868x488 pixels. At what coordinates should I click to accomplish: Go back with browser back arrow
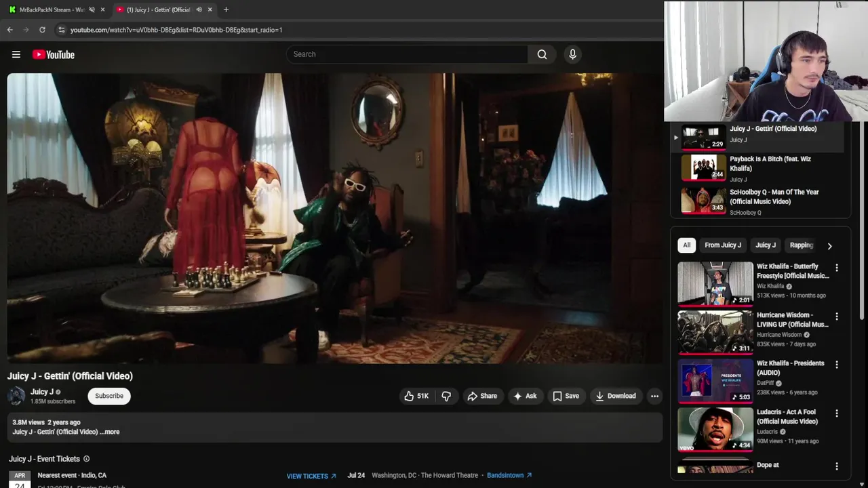(x=9, y=30)
